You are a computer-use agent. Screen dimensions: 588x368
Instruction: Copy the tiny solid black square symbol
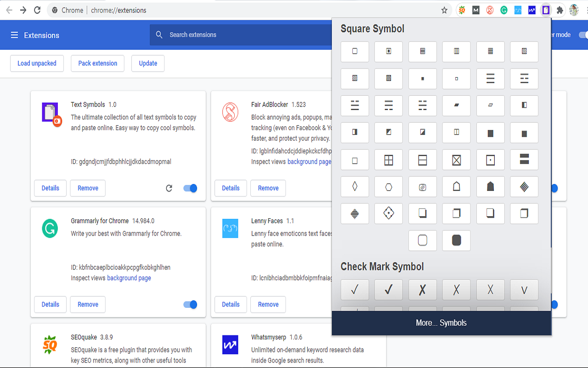click(x=423, y=78)
